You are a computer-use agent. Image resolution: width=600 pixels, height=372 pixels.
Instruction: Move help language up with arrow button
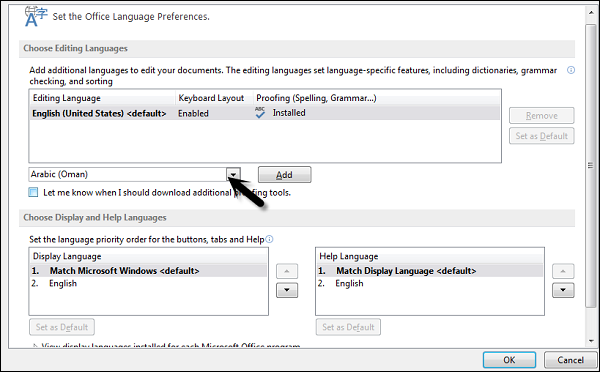563,271
